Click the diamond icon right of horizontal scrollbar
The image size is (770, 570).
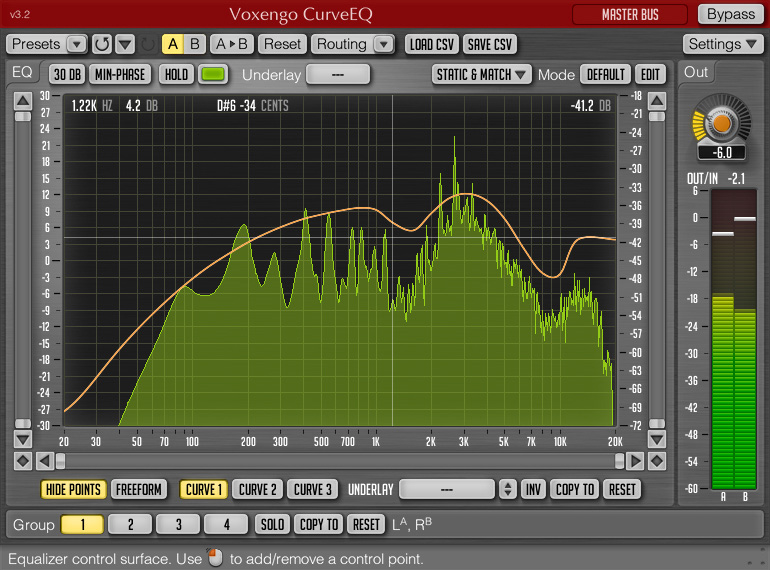click(x=655, y=461)
